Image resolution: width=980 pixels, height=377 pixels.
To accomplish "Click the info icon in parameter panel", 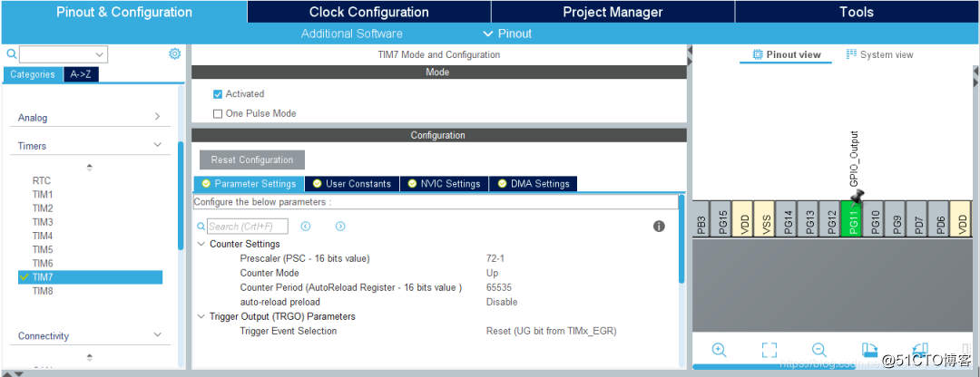I will pyautogui.click(x=659, y=227).
